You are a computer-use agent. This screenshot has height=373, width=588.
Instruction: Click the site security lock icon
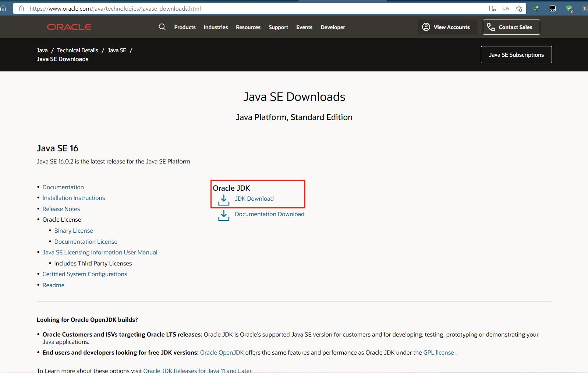click(x=21, y=8)
